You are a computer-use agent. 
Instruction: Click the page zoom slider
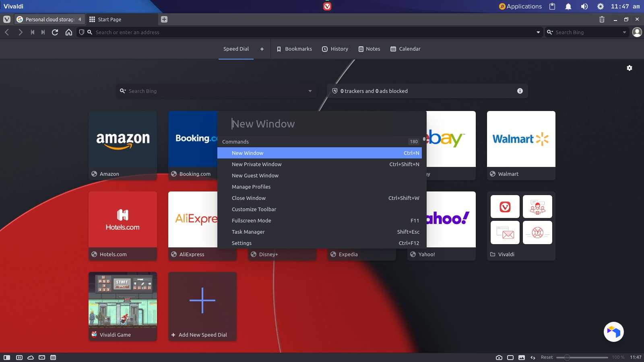point(582,358)
